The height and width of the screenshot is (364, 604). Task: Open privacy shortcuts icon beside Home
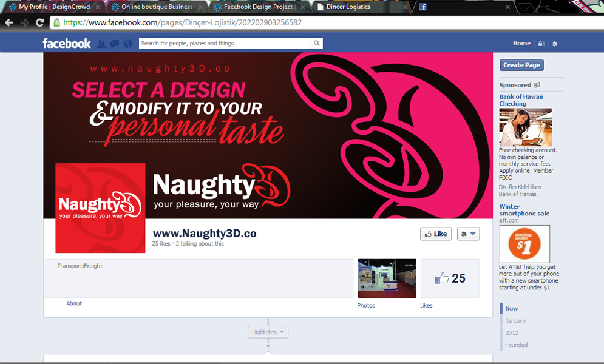(x=541, y=44)
